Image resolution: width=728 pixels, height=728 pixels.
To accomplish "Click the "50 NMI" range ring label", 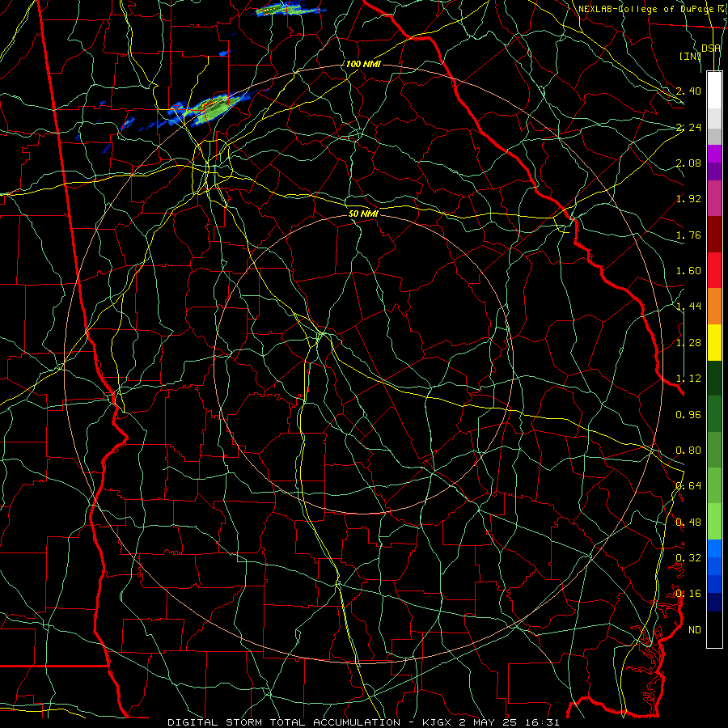I will pyautogui.click(x=363, y=214).
